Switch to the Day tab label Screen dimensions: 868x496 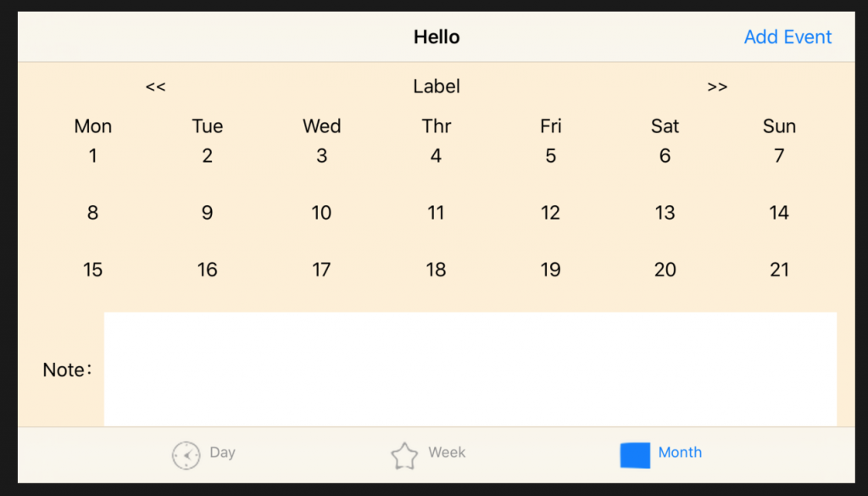pos(222,453)
